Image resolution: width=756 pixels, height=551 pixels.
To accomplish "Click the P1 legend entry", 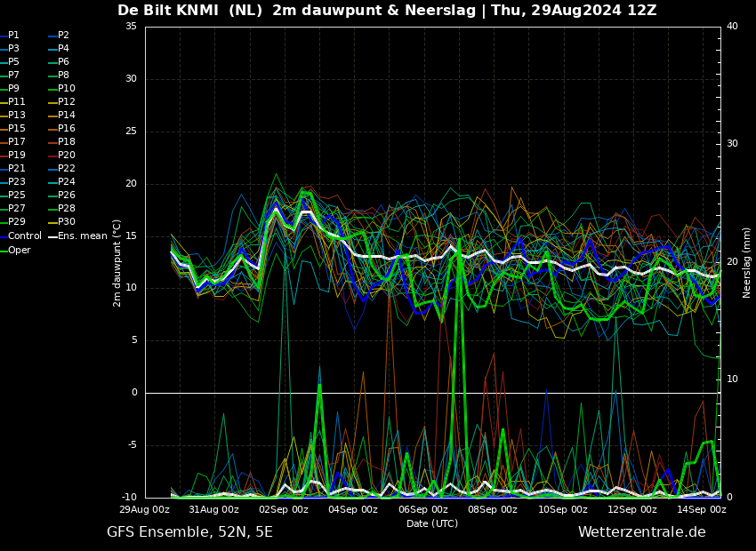I will coord(10,35).
